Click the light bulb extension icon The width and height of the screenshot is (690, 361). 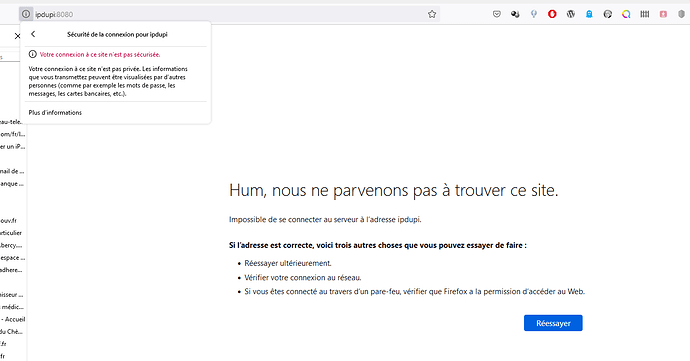(x=534, y=14)
